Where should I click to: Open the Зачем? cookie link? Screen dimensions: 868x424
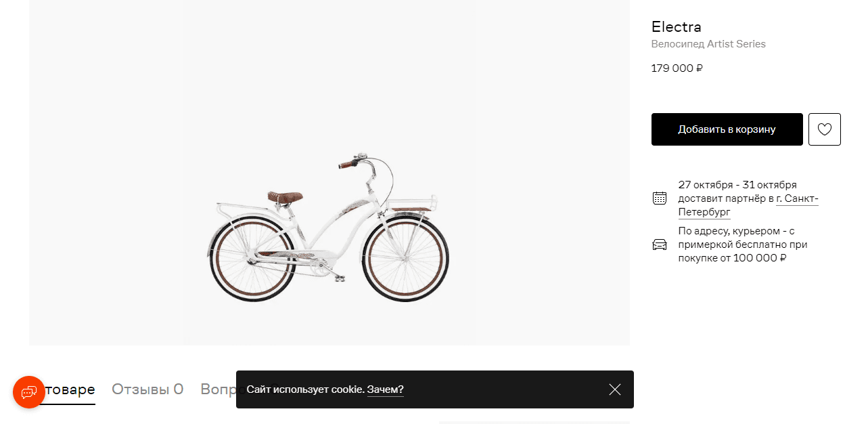point(386,389)
